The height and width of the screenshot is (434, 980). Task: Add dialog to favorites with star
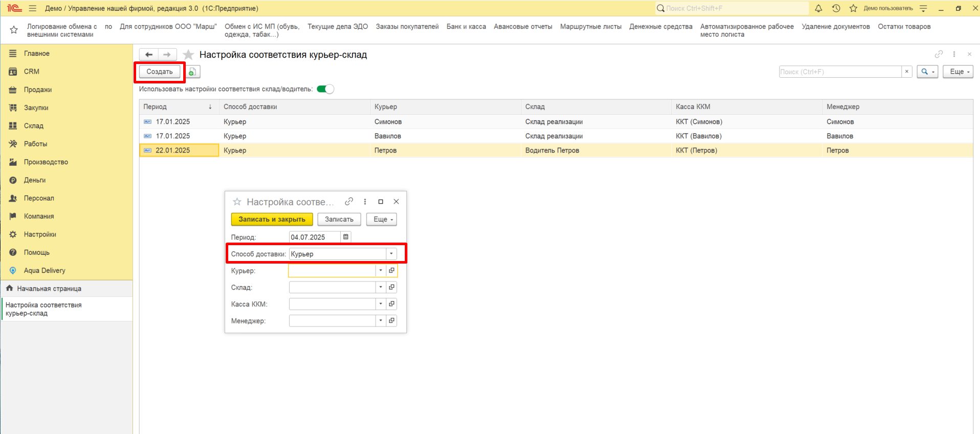pyautogui.click(x=237, y=202)
